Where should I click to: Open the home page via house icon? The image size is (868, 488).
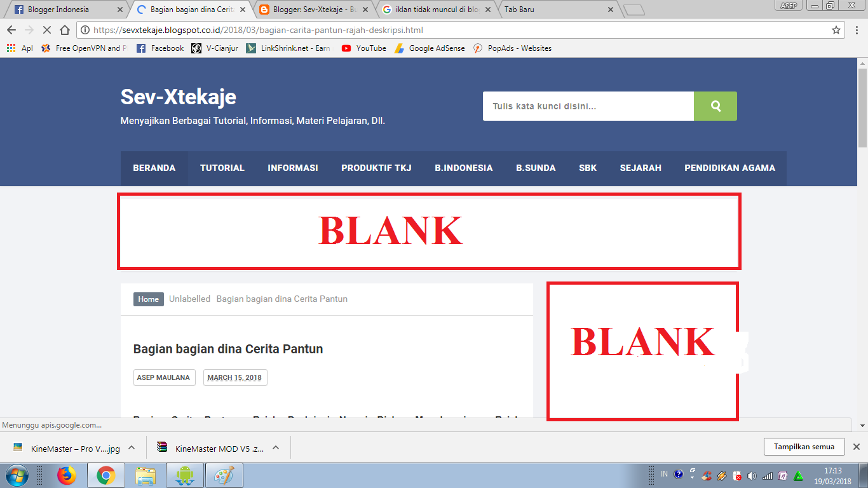point(64,30)
